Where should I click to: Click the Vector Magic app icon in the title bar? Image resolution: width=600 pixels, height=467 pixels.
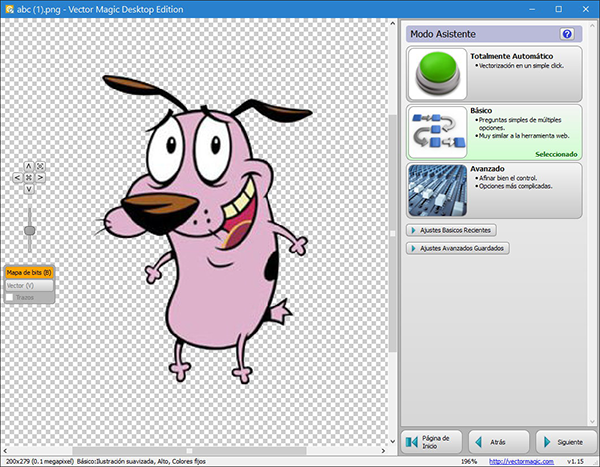click(9, 9)
